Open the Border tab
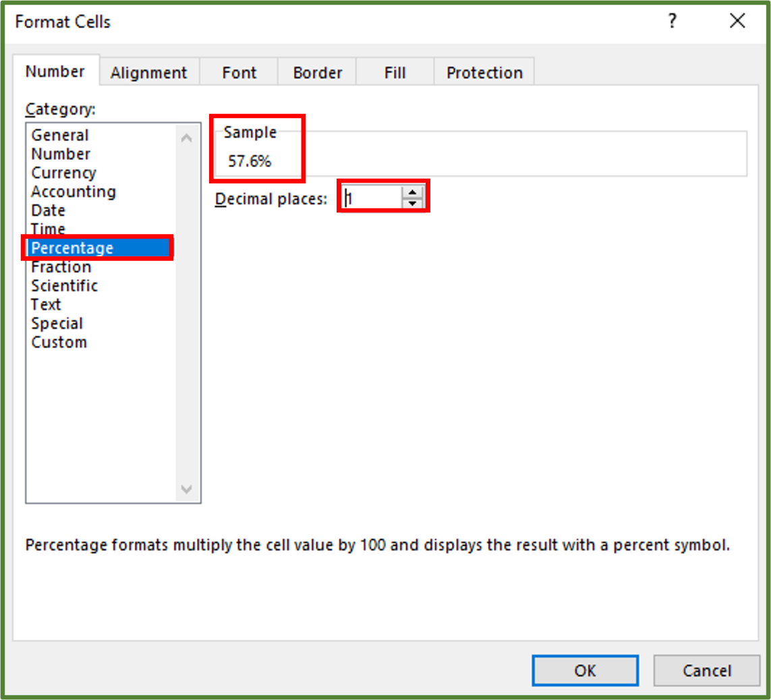771x700 pixels. click(316, 72)
